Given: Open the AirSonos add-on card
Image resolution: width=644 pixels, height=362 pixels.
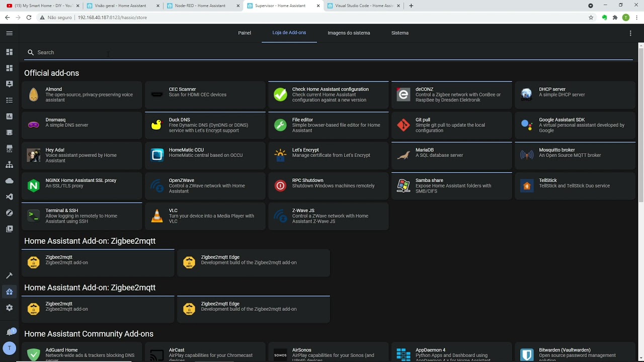Looking at the screenshot, I should pyautogui.click(x=329, y=352).
